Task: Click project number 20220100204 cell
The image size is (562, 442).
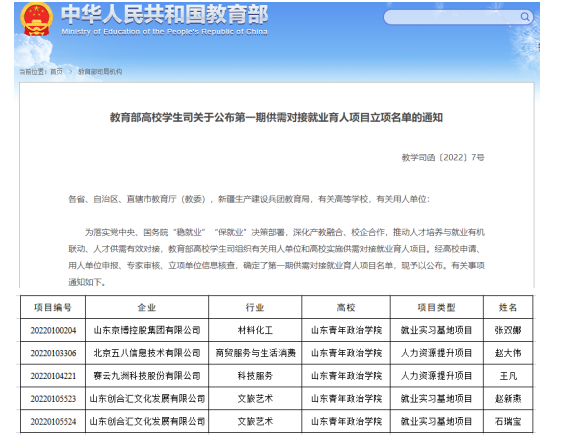Action: coord(53,330)
